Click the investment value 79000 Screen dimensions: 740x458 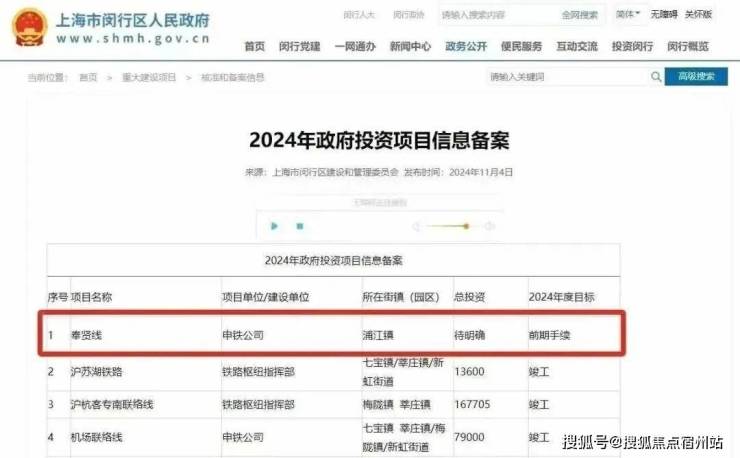coord(469,437)
